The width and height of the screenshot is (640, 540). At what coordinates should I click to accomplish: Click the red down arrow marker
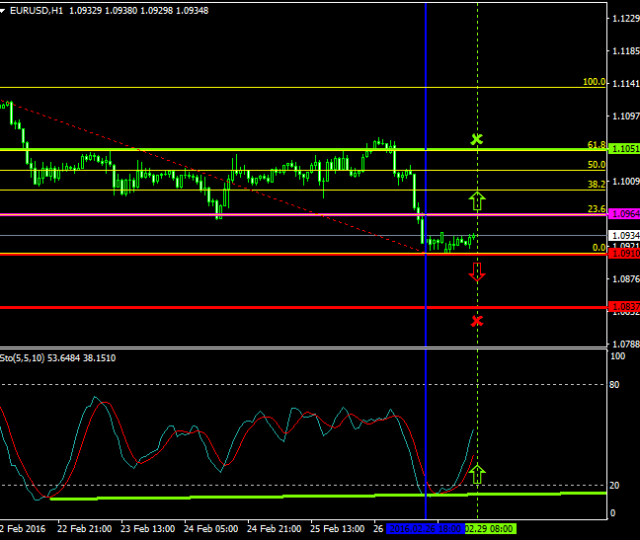(477, 270)
